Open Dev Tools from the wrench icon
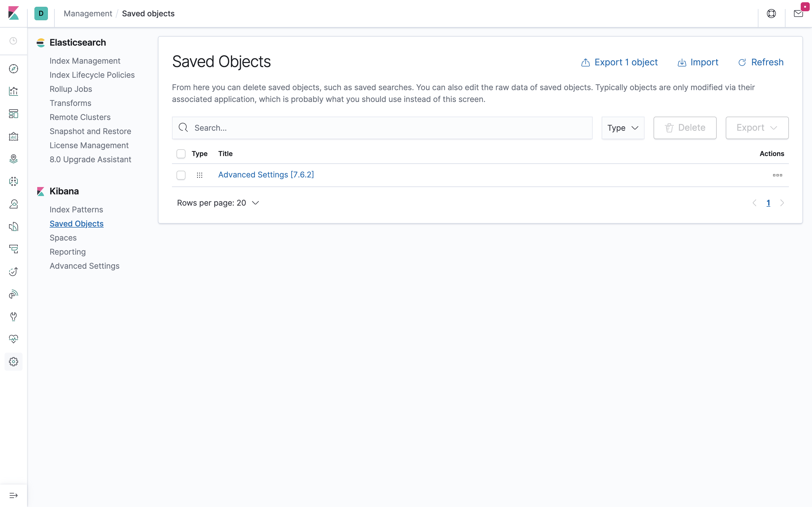The height and width of the screenshot is (507, 812). click(14, 317)
